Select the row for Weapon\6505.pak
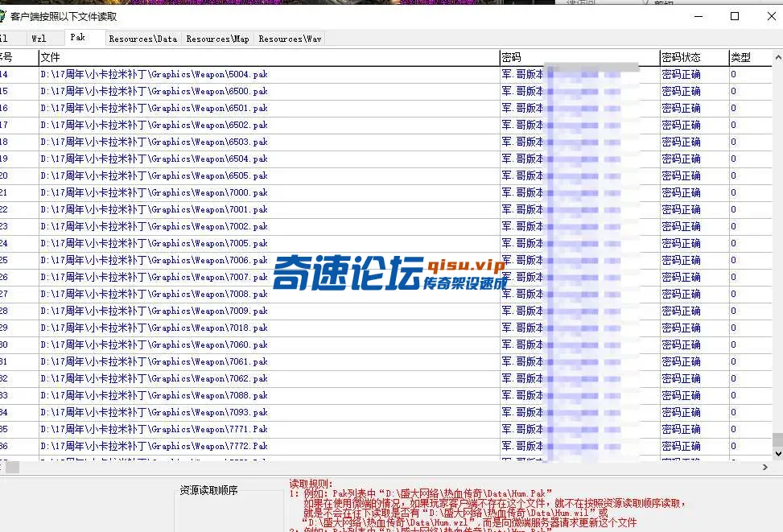Viewport: 783px width, 532px height. tap(386, 175)
